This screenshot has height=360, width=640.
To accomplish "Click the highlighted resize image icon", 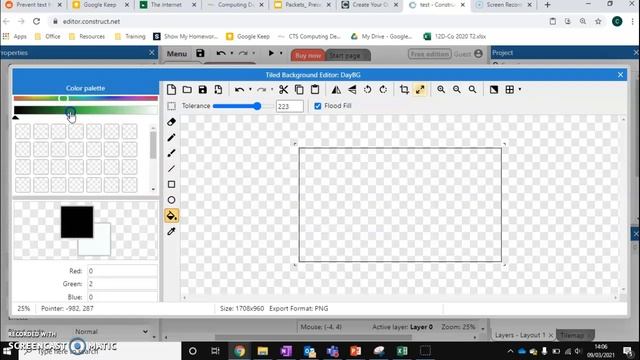I will [x=420, y=89].
